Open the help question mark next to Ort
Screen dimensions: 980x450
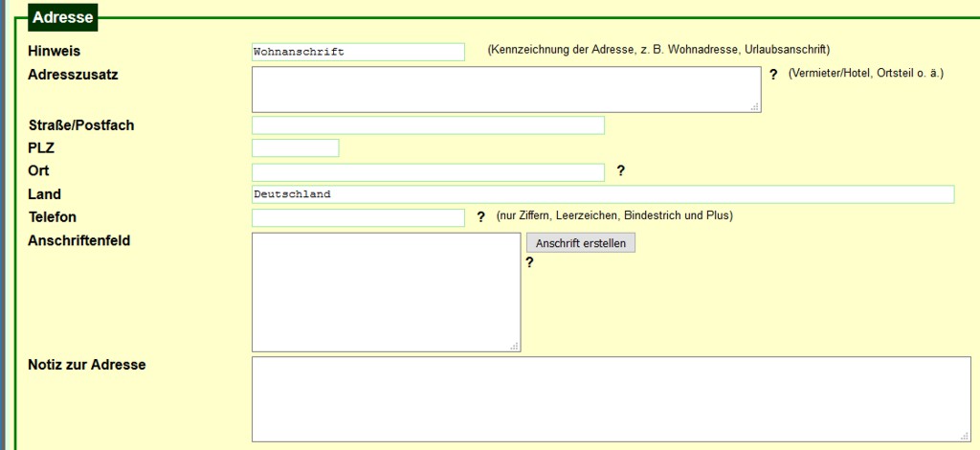(x=620, y=170)
